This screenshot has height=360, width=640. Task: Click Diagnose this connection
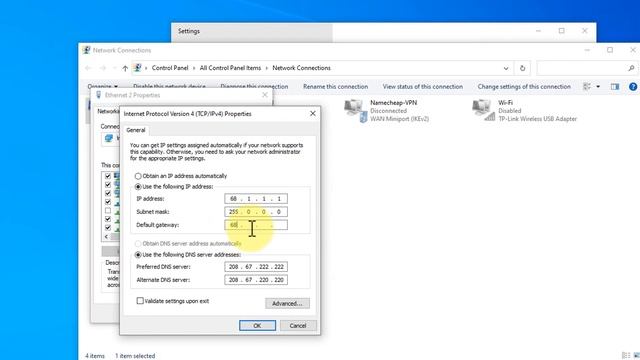point(254,87)
